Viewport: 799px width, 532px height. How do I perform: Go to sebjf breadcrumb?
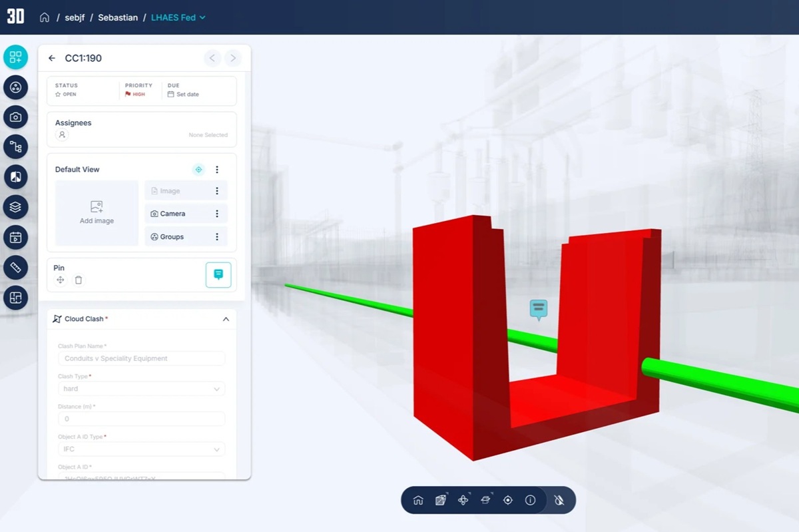(76, 17)
